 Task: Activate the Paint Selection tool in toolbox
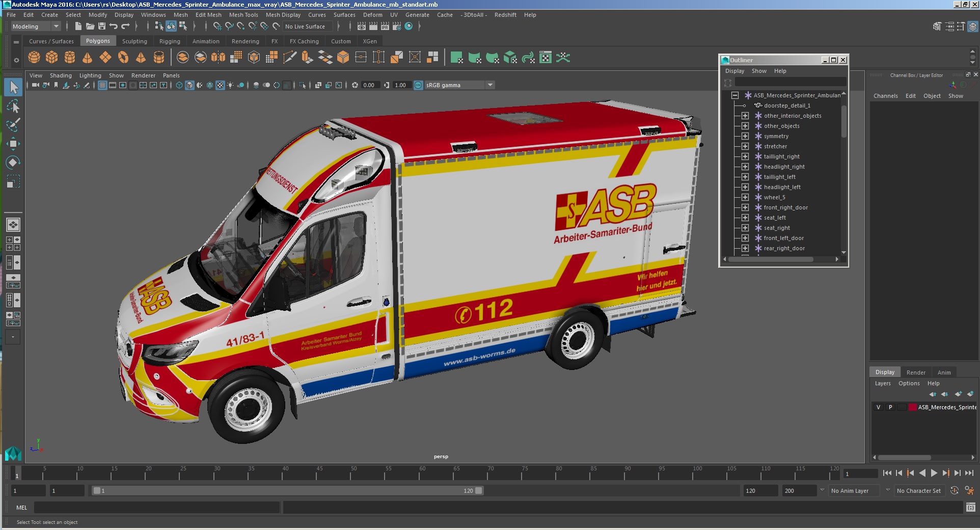click(x=13, y=125)
